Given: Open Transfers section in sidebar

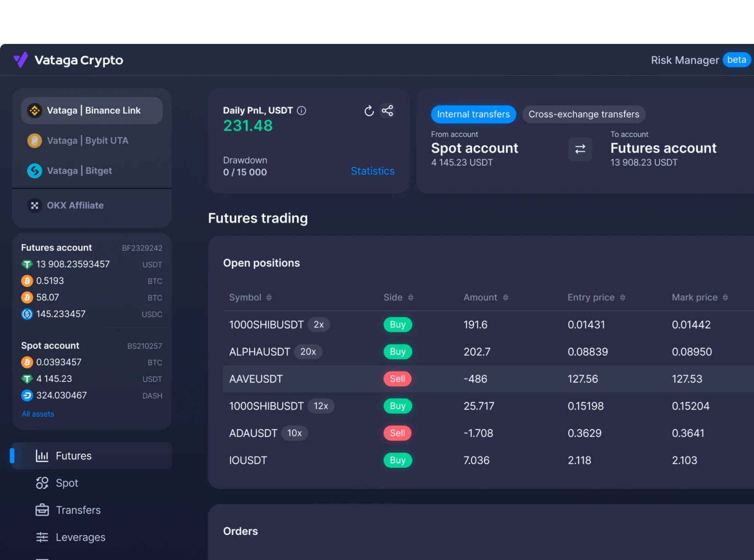Looking at the screenshot, I should click(92, 510).
